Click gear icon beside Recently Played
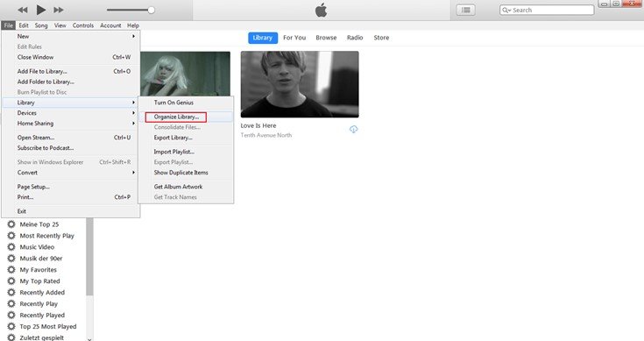Image resolution: width=644 pixels, height=341 pixels. 11,315
